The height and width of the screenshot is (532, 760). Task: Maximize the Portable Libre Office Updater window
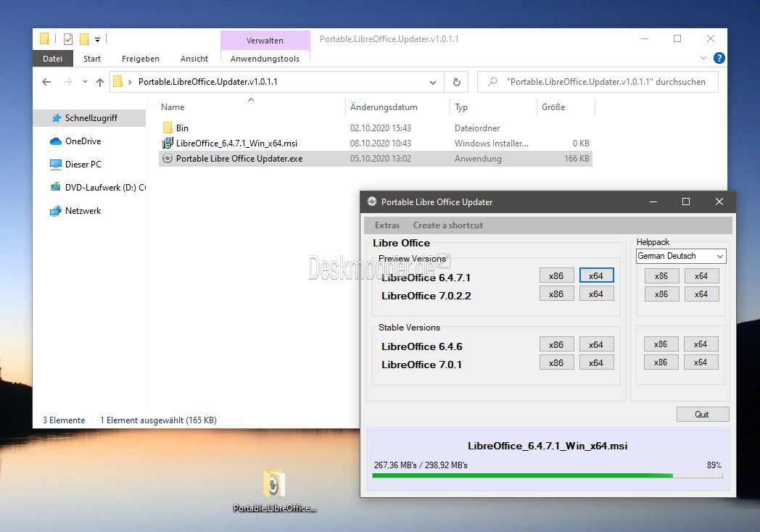[x=686, y=201]
